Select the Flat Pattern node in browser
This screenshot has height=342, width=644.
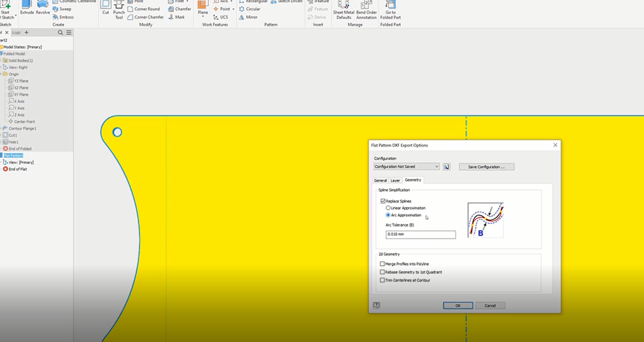13,155
